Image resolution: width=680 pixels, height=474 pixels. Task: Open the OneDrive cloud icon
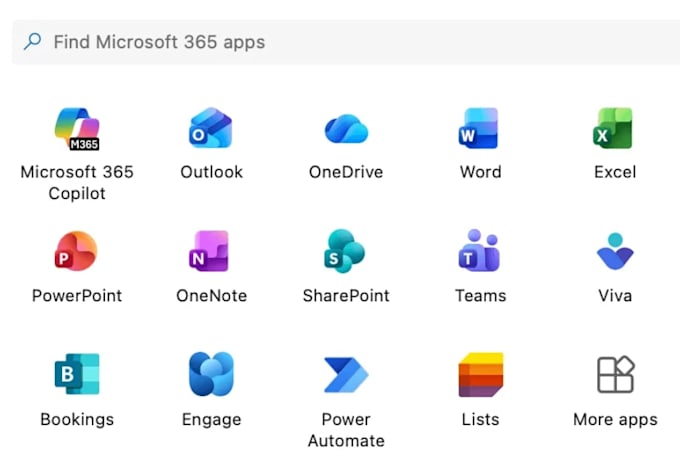pos(346,129)
